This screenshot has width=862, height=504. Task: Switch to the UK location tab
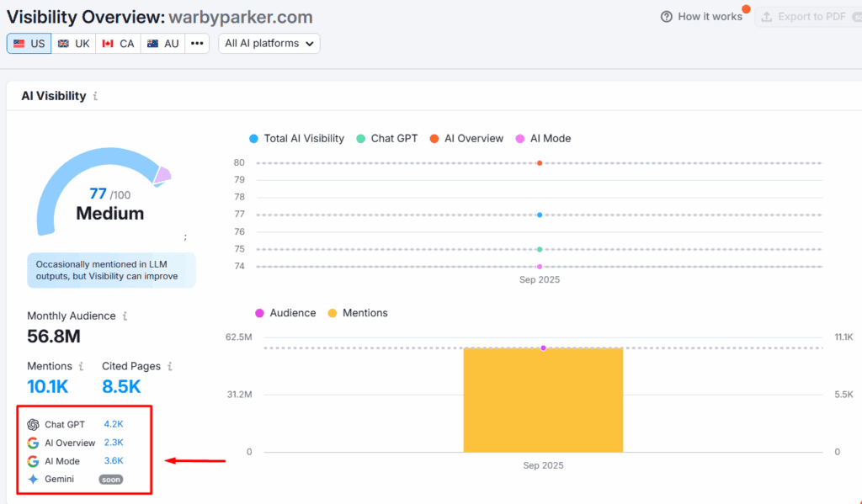73,43
